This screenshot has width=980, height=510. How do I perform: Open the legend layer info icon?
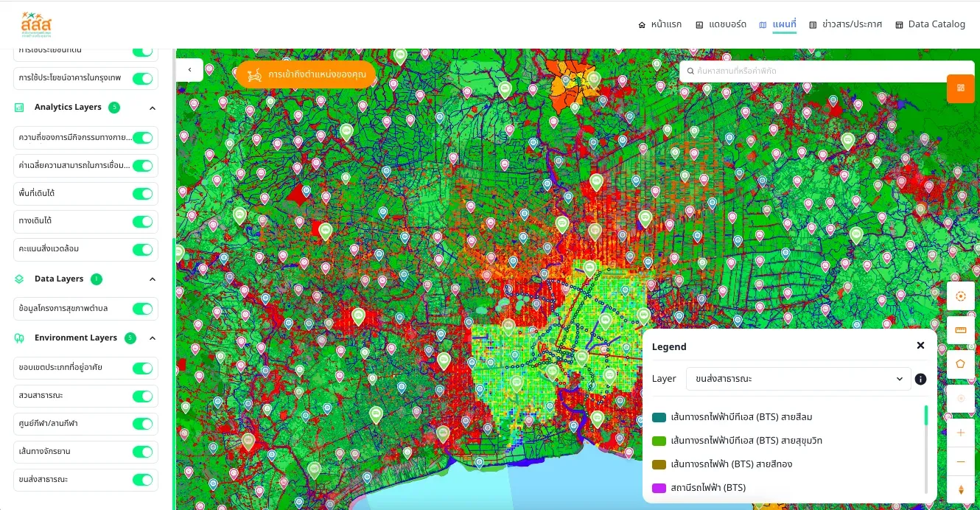(x=920, y=379)
